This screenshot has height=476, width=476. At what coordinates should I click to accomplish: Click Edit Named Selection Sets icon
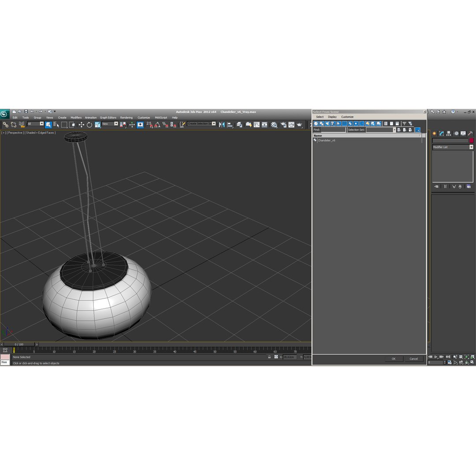click(182, 124)
